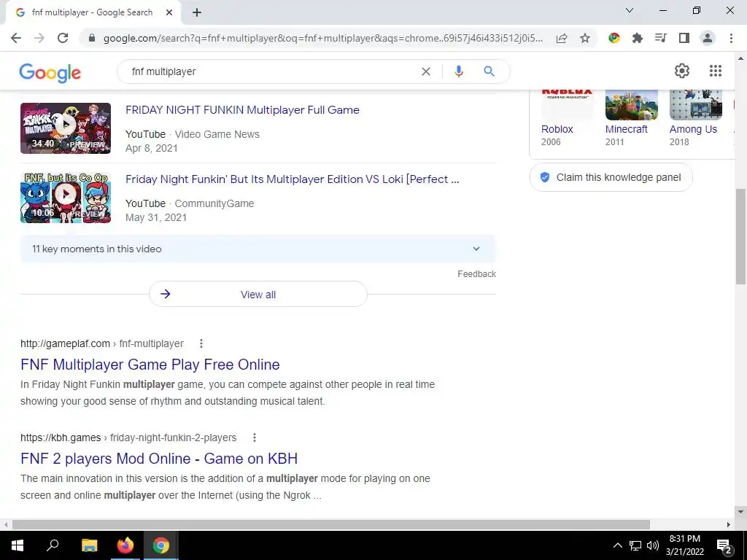Play the 10:06 video thumbnail

[65, 198]
